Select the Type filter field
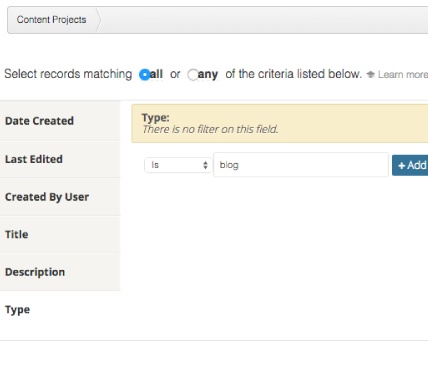 [60, 310]
